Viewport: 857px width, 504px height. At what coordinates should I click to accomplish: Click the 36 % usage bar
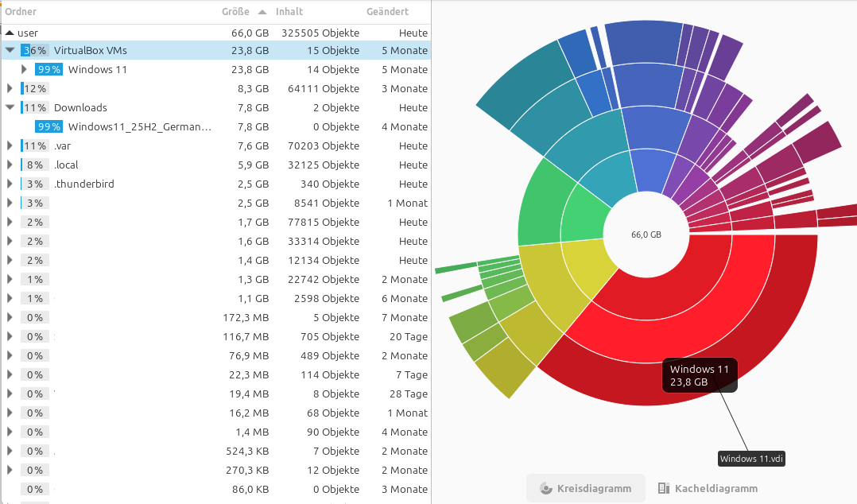point(35,50)
